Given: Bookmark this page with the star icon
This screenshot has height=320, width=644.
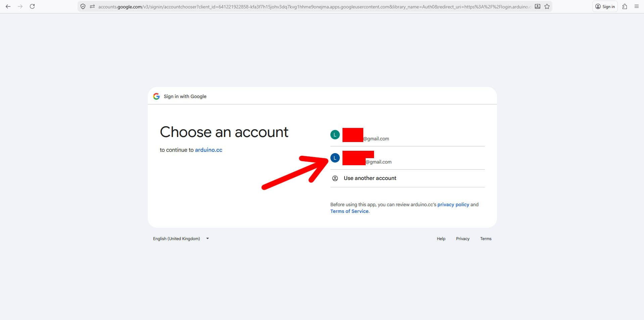Looking at the screenshot, I should tap(547, 6).
